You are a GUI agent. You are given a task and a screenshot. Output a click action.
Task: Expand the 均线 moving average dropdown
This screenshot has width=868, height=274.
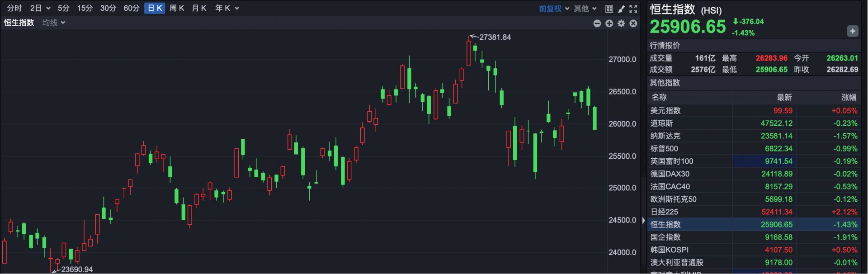(x=54, y=23)
